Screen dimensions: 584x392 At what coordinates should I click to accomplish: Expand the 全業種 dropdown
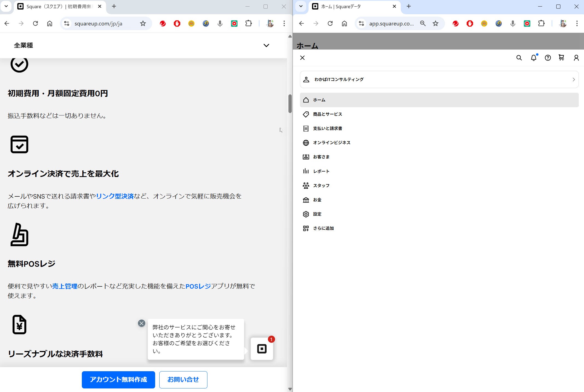click(266, 45)
